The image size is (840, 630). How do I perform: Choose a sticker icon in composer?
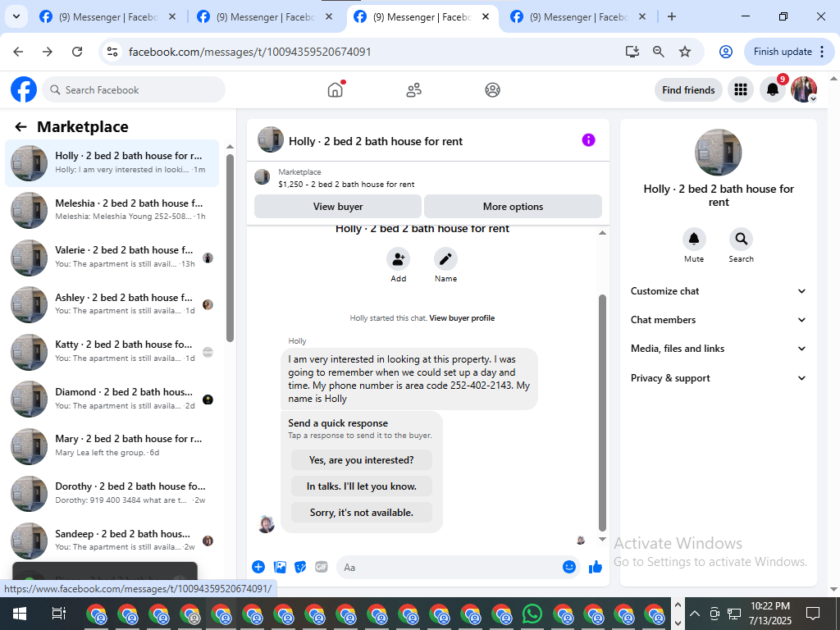[300, 567]
